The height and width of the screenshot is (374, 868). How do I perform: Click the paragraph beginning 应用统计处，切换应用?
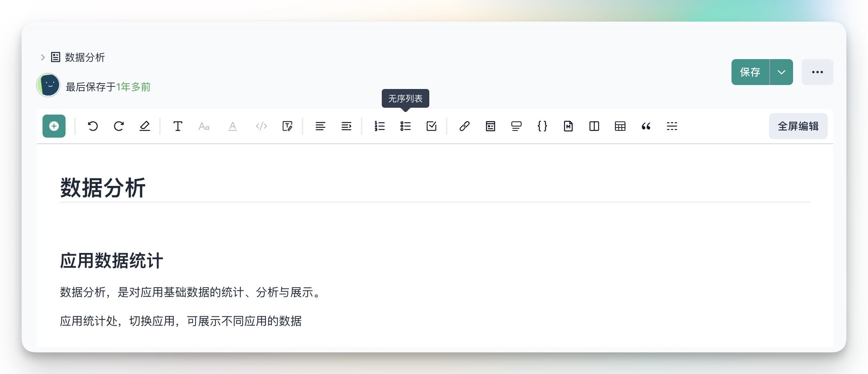click(181, 321)
